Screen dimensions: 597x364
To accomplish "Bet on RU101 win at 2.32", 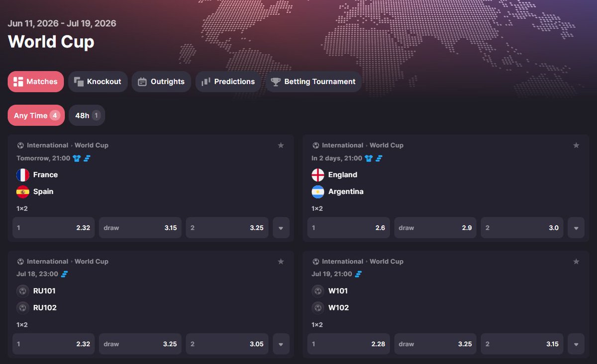I will tap(54, 344).
